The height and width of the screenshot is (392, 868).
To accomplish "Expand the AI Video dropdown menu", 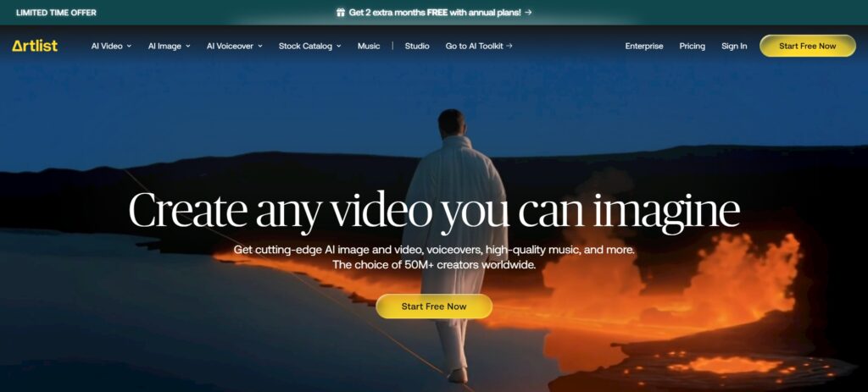I will tap(111, 46).
